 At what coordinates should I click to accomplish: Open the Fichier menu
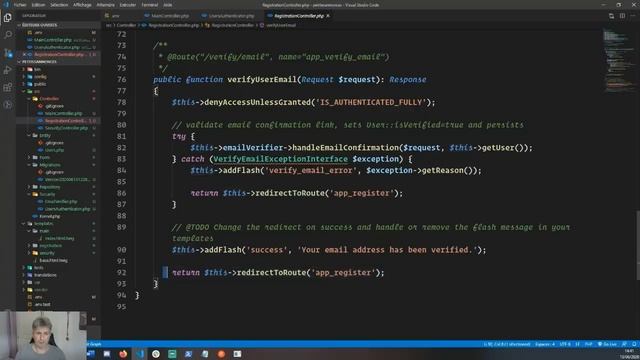coord(20,5)
